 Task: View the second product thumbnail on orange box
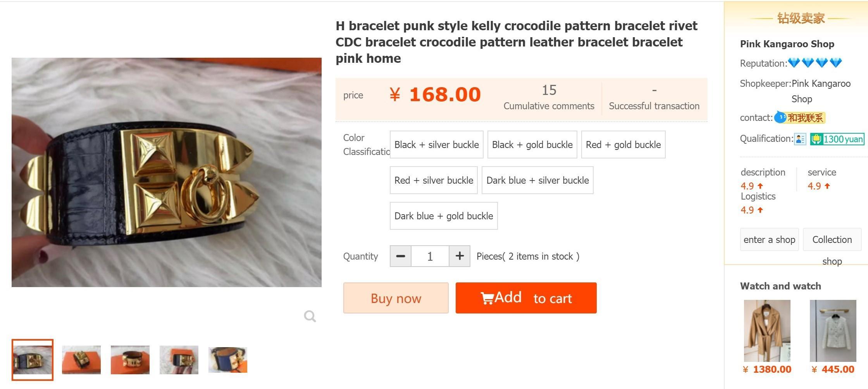coord(81,360)
